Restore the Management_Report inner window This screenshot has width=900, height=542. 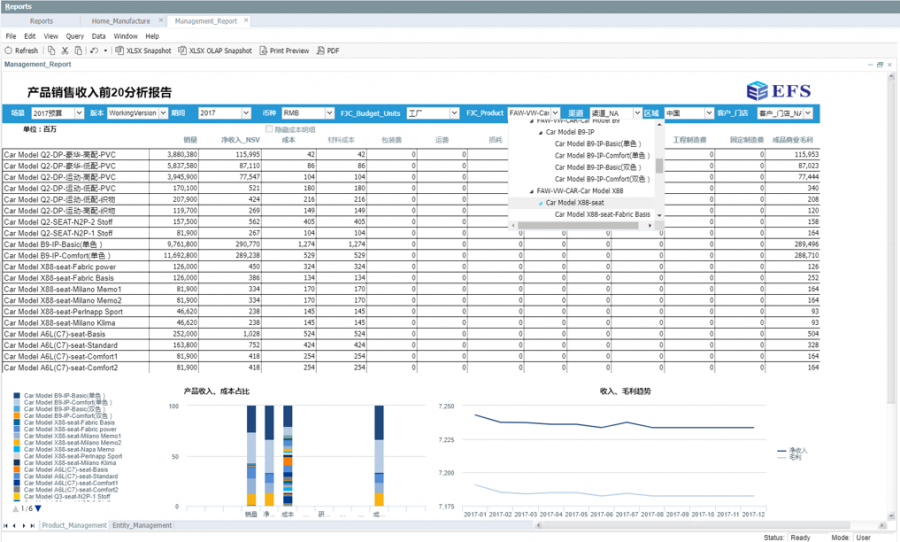click(880, 65)
